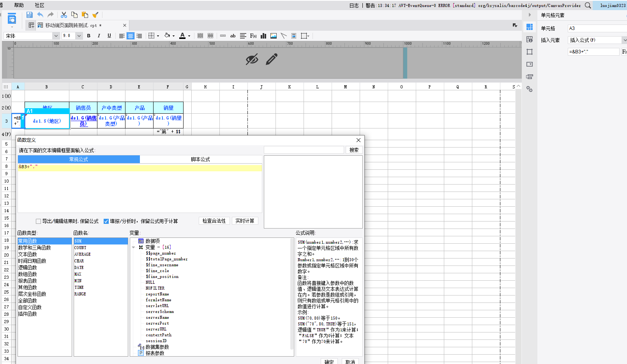
Task: Open the font size 9.0 dropdown
Action: [79, 36]
